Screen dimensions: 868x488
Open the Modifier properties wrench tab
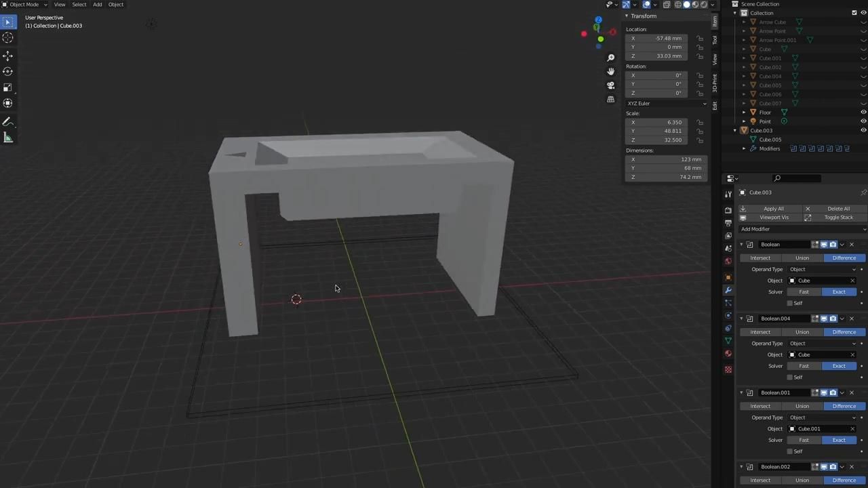tap(728, 290)
